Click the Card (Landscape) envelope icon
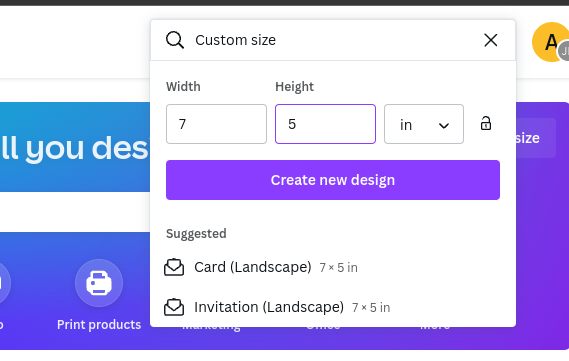This screenshot has width=569, height=361. coord(174,267)
